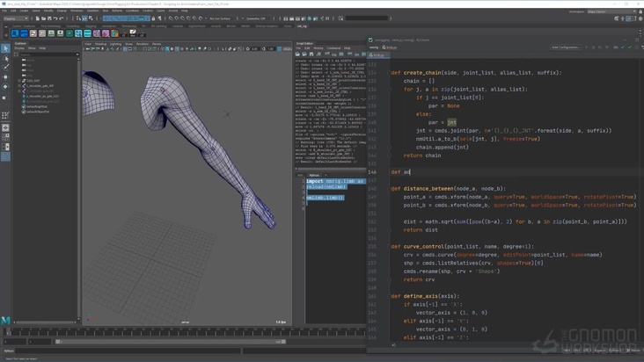Open the Windows menu in Maya
644x362 pixels.
tap(77, 11)
